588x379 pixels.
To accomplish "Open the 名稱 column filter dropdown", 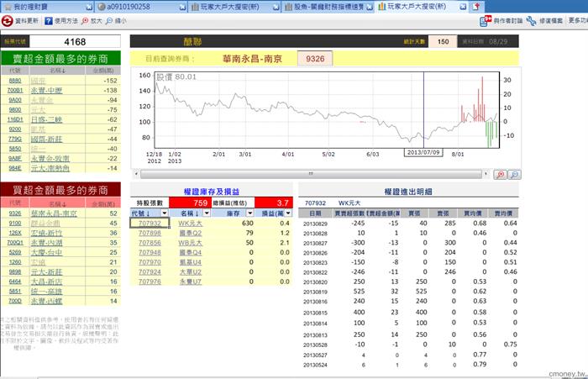I will coord(207,213).
